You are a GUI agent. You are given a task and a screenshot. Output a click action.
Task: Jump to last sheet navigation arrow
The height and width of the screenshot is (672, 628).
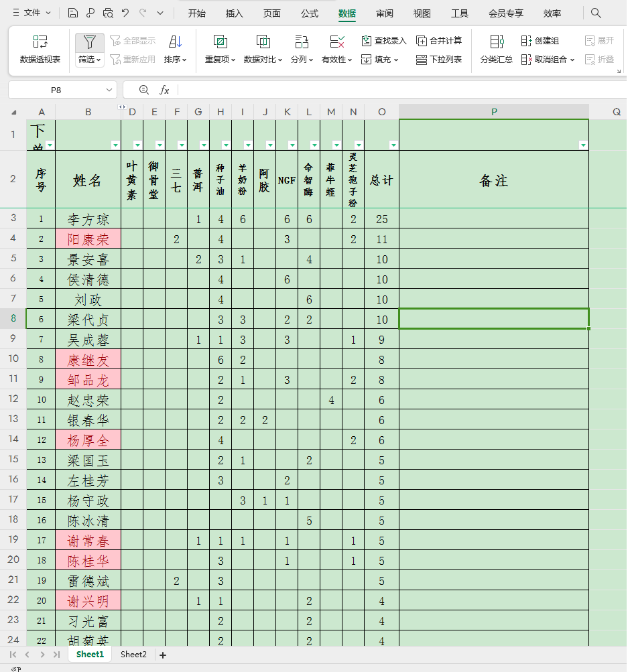click(x=56, y=655)
